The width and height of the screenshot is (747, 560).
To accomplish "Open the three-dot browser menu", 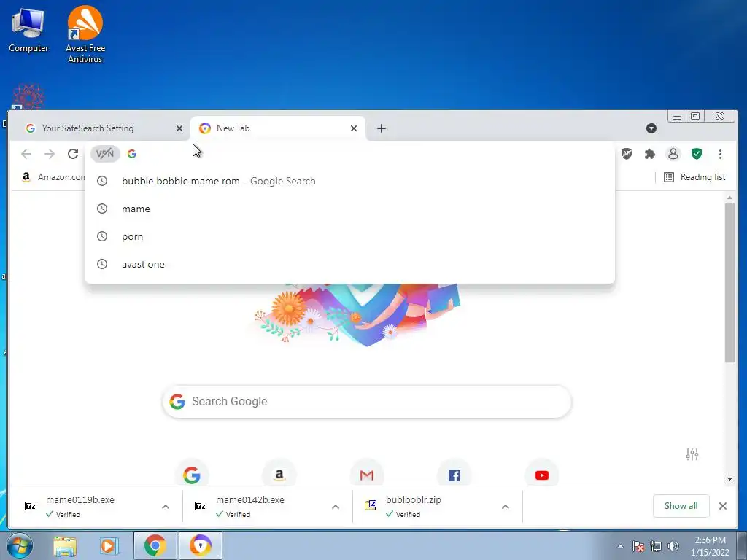I will 720,154.
